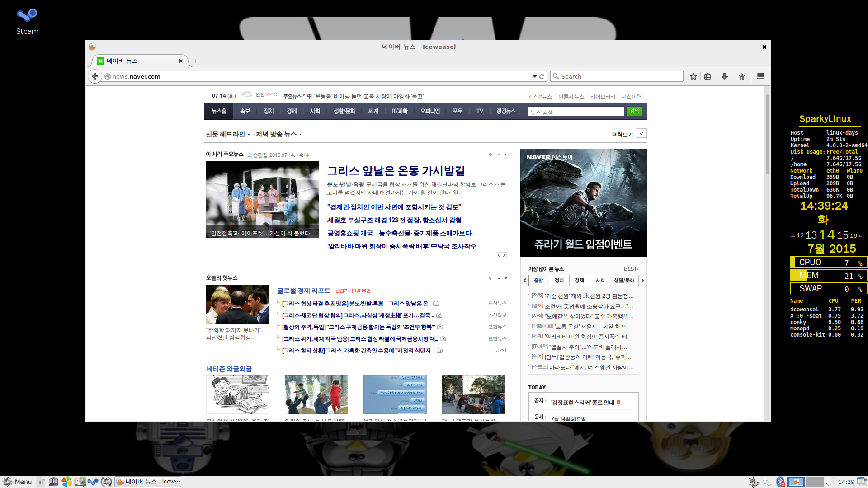868x488 pixels.
Task: Select the 종합 tab in most-viewed news
Action: (539, 281)
